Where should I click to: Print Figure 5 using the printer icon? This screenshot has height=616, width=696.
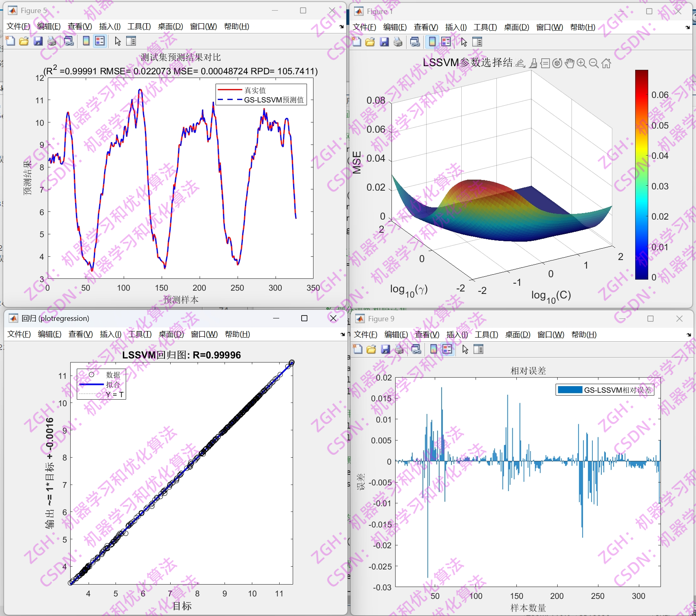click(52, 41)
